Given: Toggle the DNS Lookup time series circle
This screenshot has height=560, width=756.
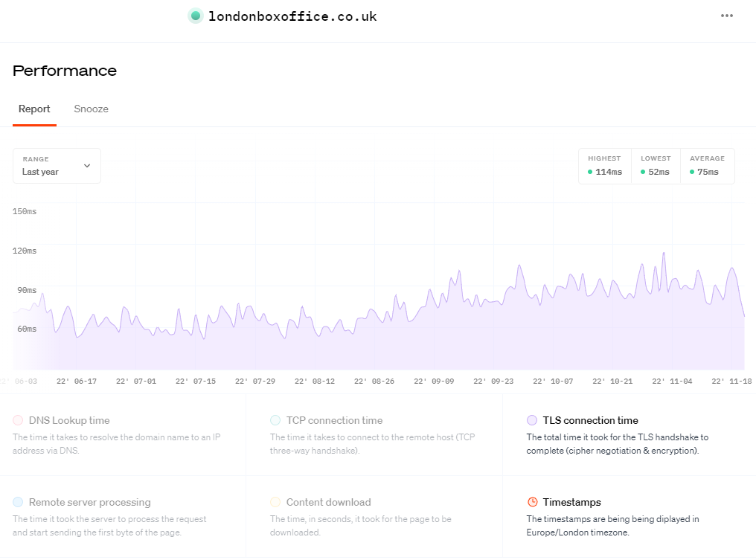Looking at the screenshot, I should tap(18, 420).
